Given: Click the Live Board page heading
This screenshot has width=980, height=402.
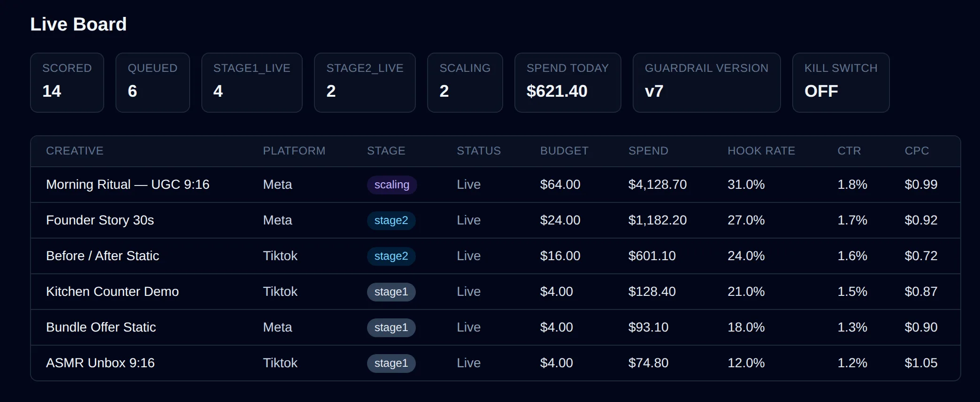Looking at the screenshot, I should click(78, 24).
